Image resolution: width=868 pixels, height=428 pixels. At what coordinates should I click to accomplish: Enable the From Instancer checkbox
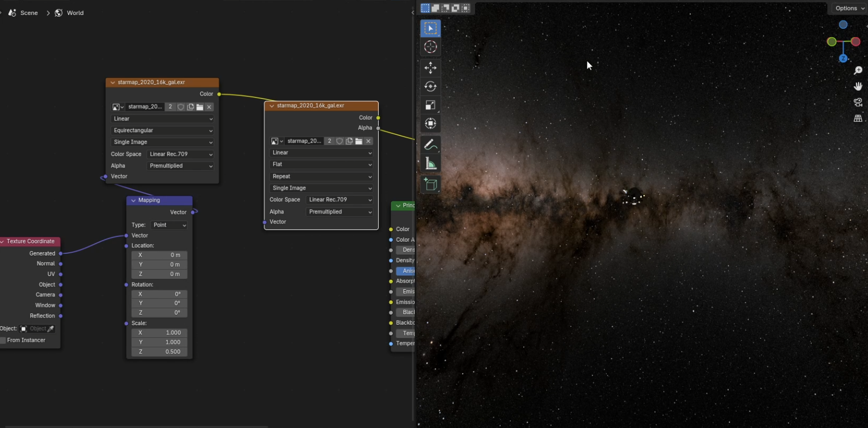(3, 340)
